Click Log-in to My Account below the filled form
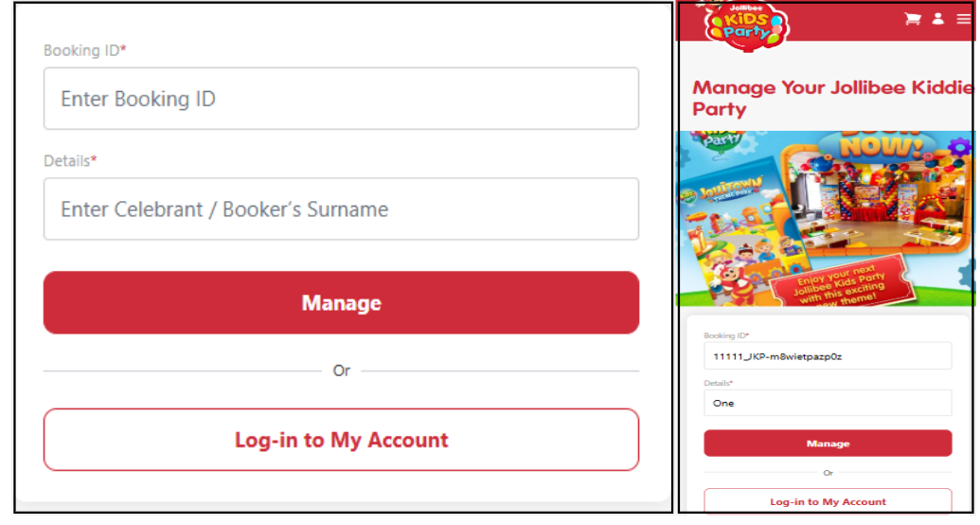The image size is (980, 525). 828,501
